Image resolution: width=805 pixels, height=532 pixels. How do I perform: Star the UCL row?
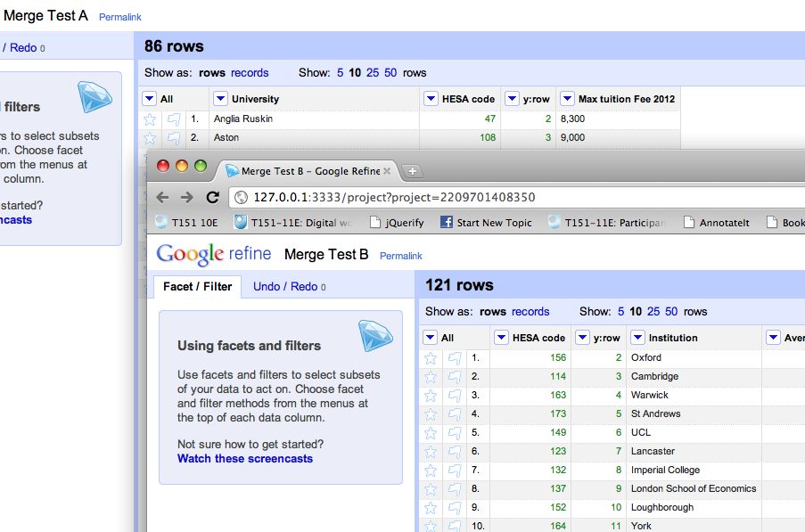(x=431, y=433)
